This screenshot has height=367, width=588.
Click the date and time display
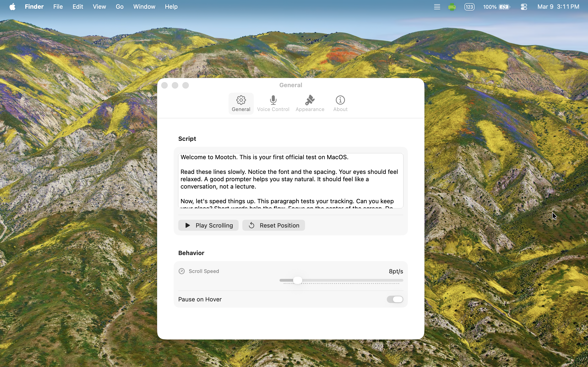coord(558,7)
